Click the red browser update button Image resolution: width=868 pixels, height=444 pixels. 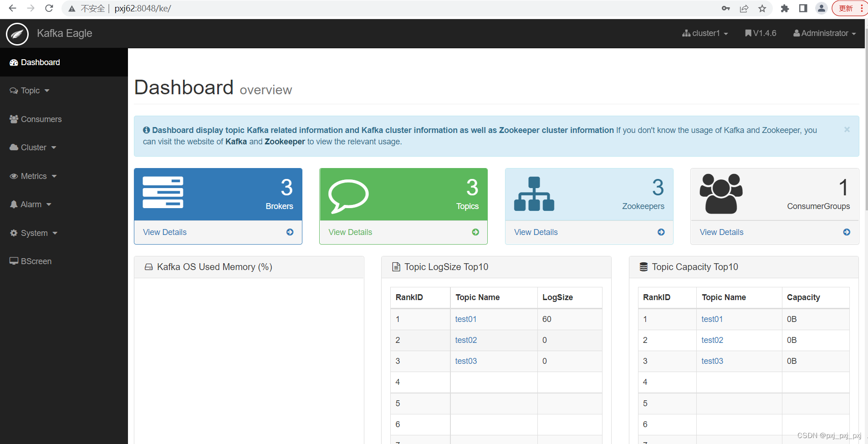pos(850,8)
